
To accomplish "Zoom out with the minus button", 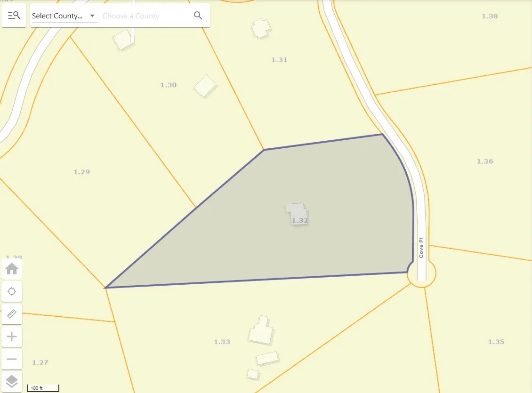I will [x=12, y=359].
